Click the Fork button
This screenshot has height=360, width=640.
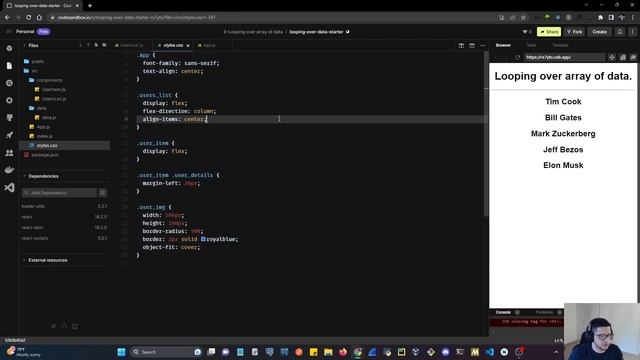pyautogui.click(x=575, y=32)
